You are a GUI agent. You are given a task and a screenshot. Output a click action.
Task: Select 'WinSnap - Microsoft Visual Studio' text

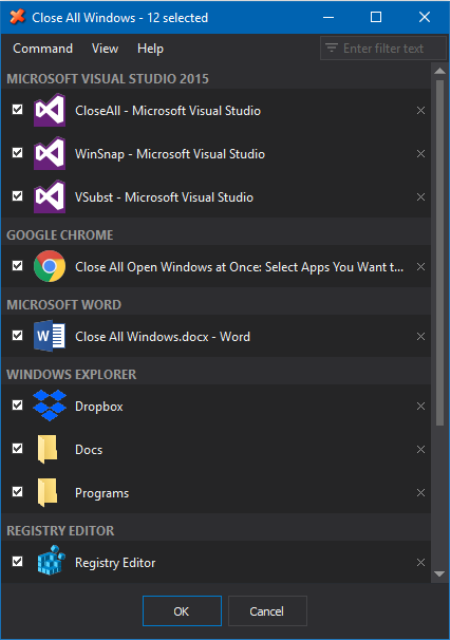[x=170, y=154]
